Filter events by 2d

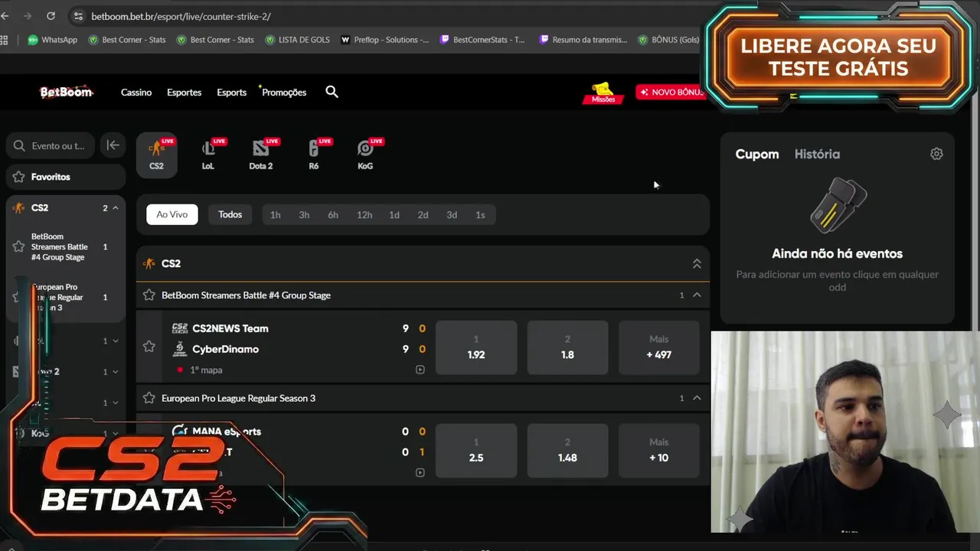pos(423,215)
